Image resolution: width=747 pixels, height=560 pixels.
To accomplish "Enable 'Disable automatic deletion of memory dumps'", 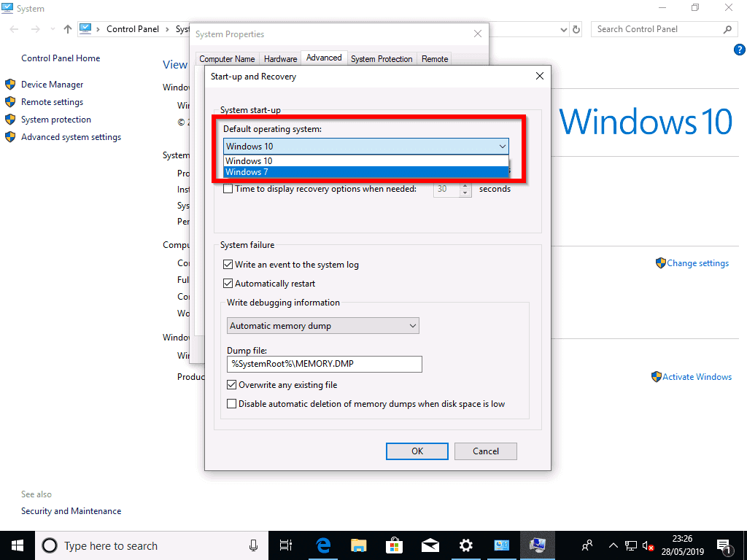I will (231, 404).
